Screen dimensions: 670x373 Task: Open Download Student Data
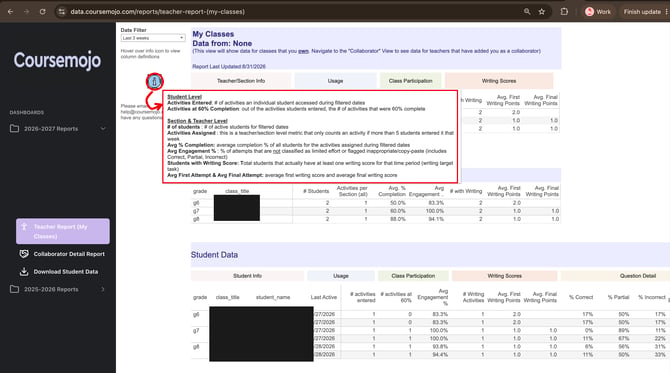66,271
